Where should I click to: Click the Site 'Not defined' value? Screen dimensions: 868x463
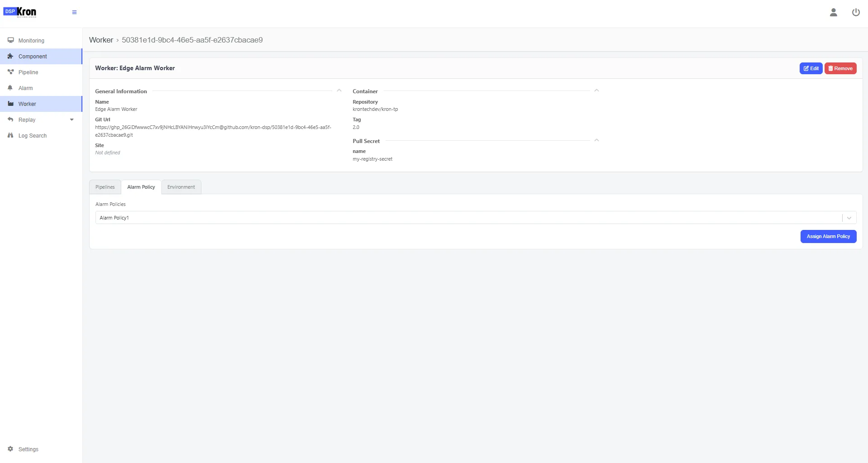point(108,153)
